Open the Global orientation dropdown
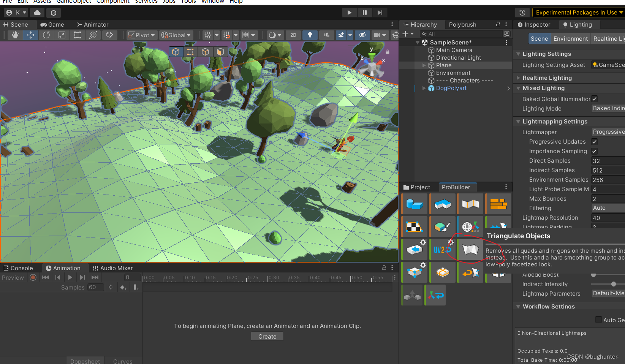625x364 pixels. click(x=176, y=35)
